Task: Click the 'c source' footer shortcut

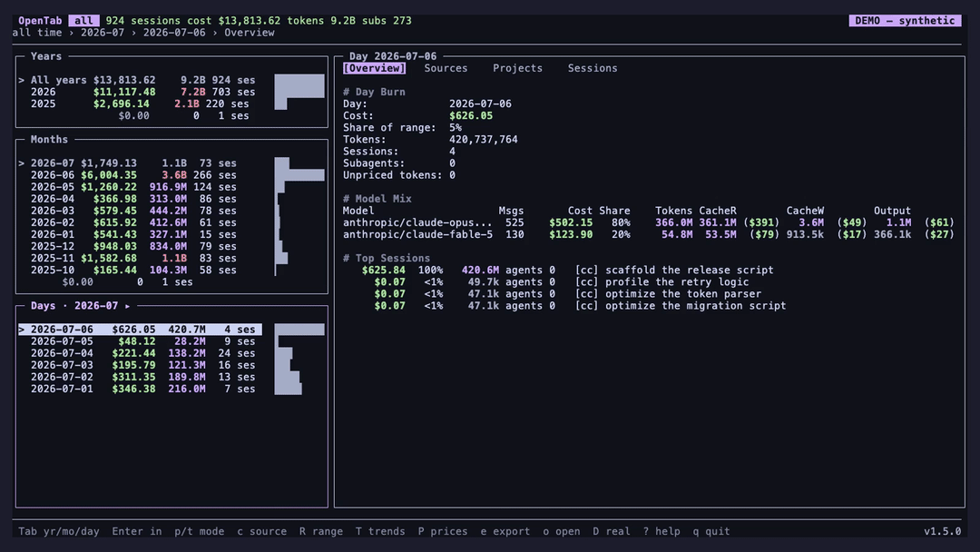Action: tap(262, 531)
